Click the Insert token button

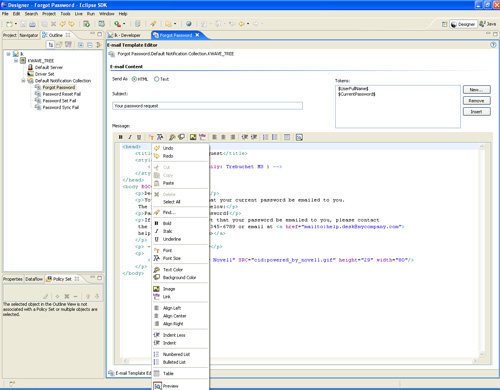477,112
